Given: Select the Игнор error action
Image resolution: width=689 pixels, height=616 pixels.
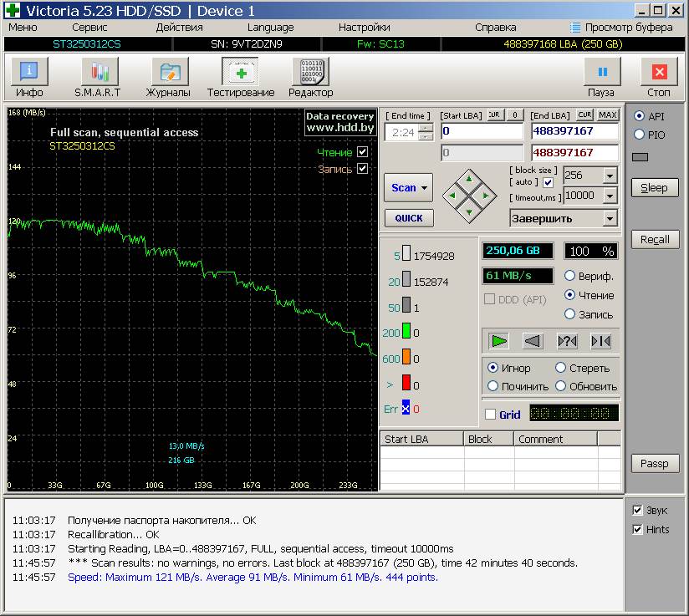Looking at the screenshot, I should [x=493, y=368].
